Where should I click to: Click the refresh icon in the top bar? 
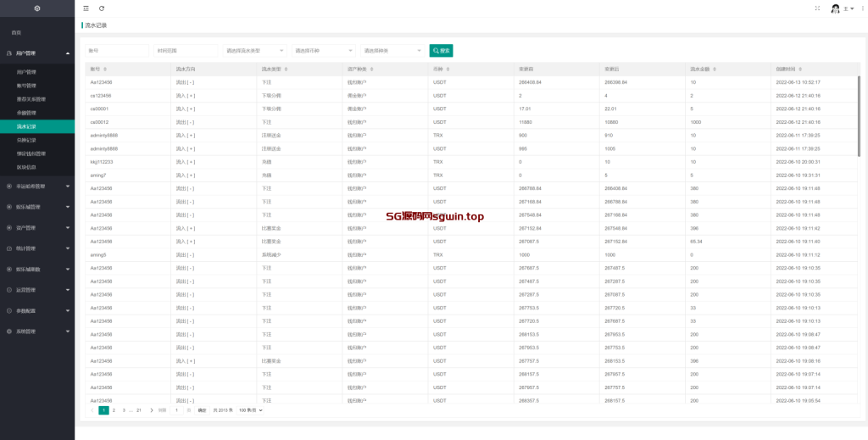(x=102, y=8)
